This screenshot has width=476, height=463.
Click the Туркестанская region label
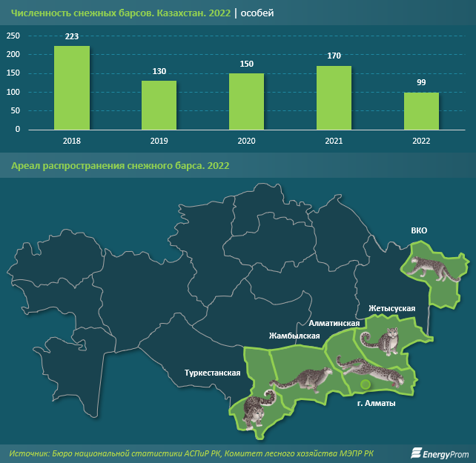point(213,373)
